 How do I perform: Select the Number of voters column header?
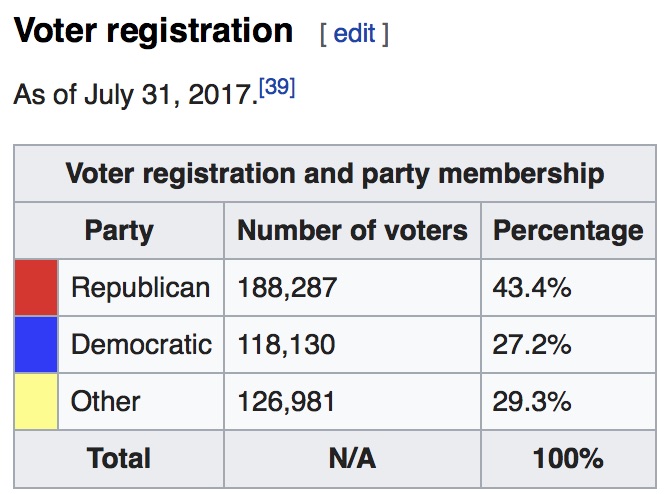[x=352, y=231]
